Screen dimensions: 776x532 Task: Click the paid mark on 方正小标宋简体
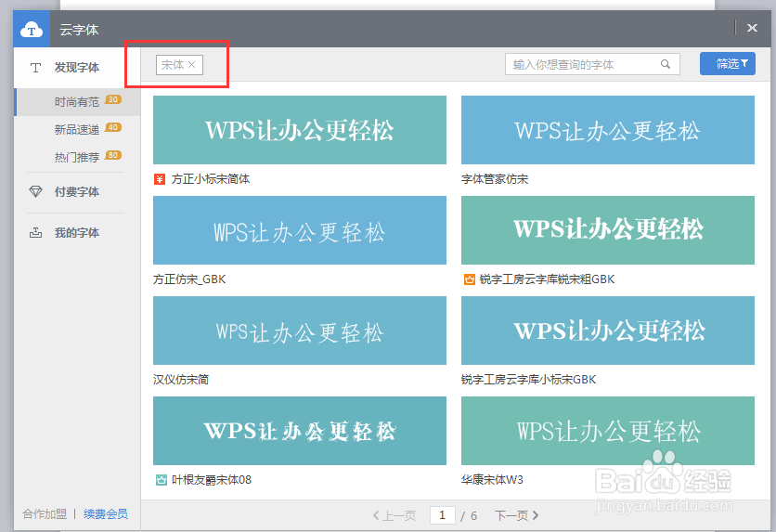[160, 179]
